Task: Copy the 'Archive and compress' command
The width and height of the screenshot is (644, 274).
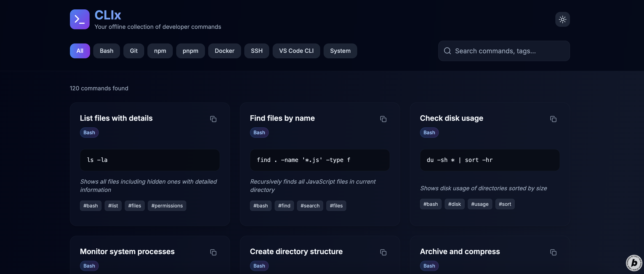Action: [553, 252]
